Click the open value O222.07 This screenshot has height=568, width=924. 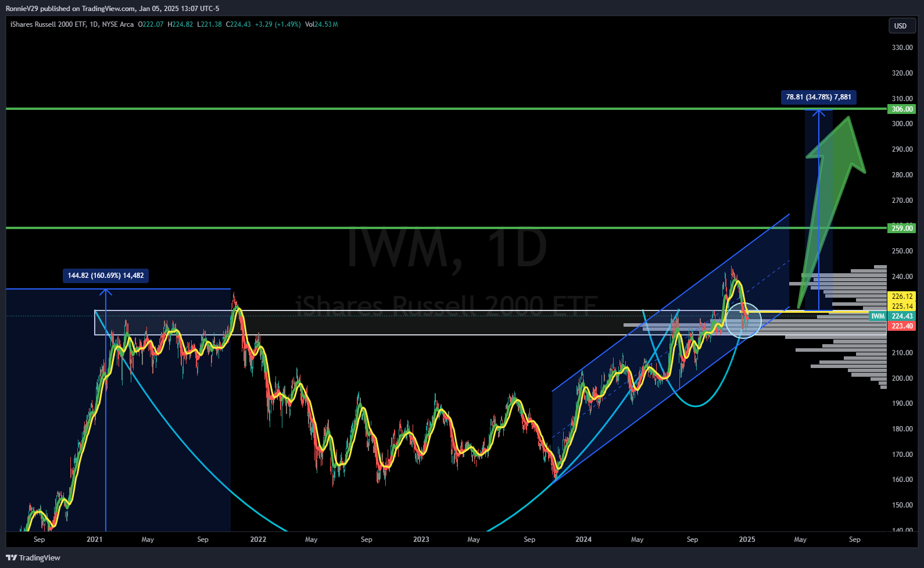click(151, 24)
